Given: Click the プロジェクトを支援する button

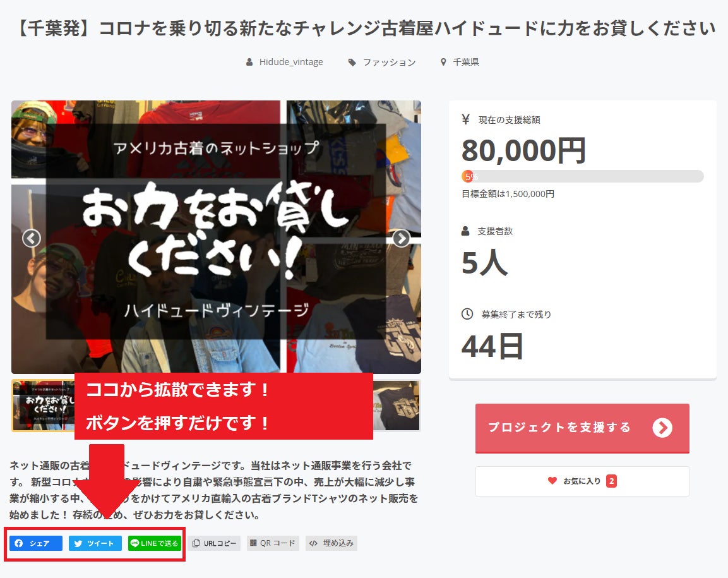Looking at the screenshot, I should (x=582, y=428).
